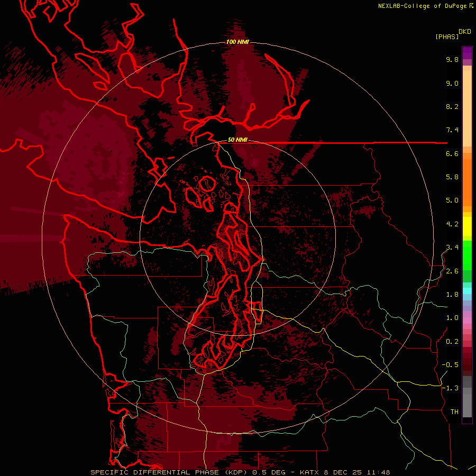Click the [PHAS] units label

pos(447,36)
